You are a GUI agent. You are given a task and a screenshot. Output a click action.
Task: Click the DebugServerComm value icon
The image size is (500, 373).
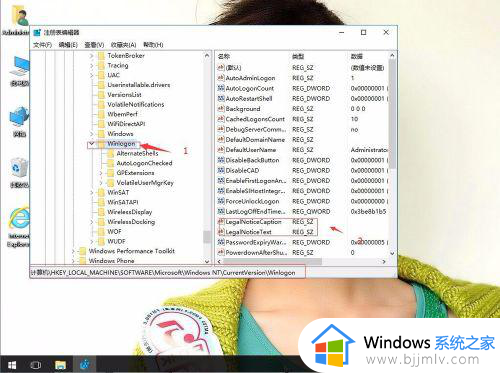(221, 129)
